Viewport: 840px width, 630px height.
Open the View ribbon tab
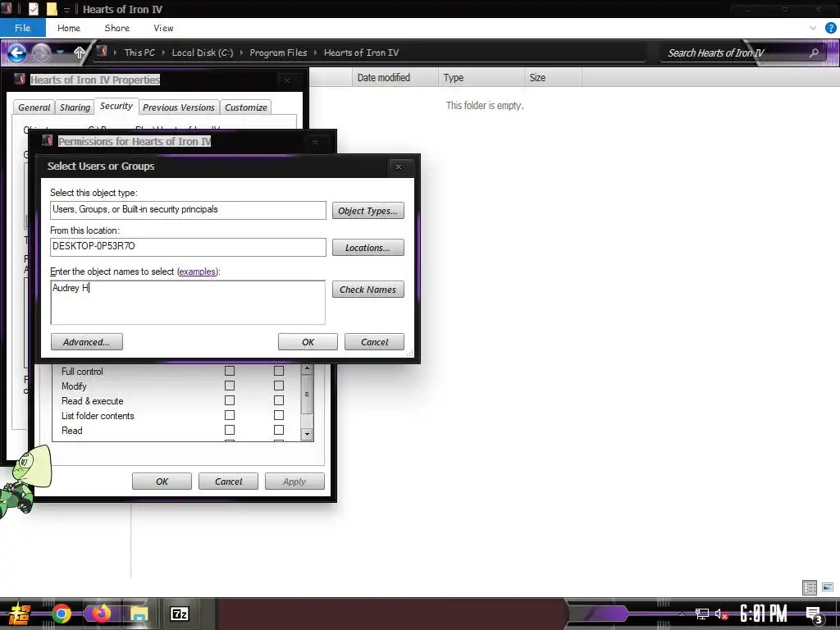tap(163, 28)
